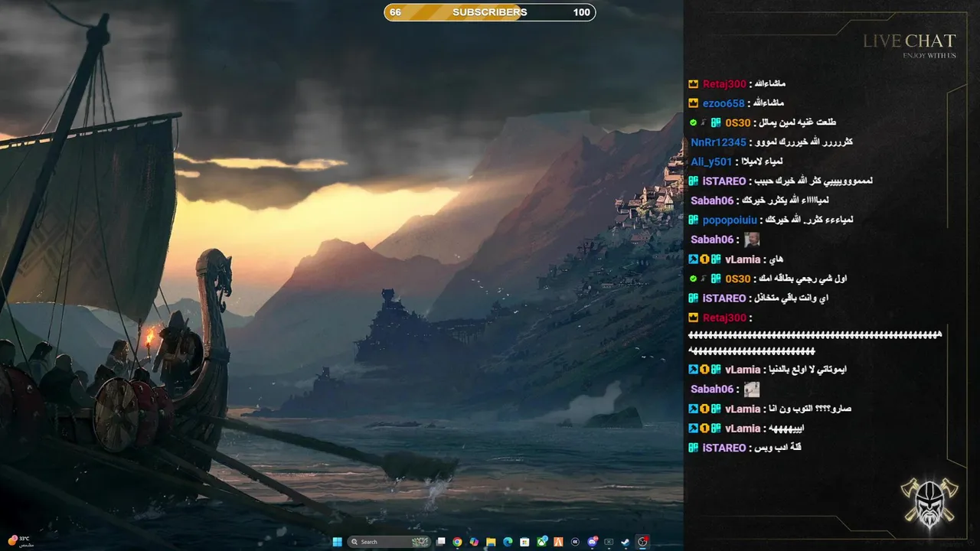Click Retaj300 on the ماشاءالله message

coord(724,83)
